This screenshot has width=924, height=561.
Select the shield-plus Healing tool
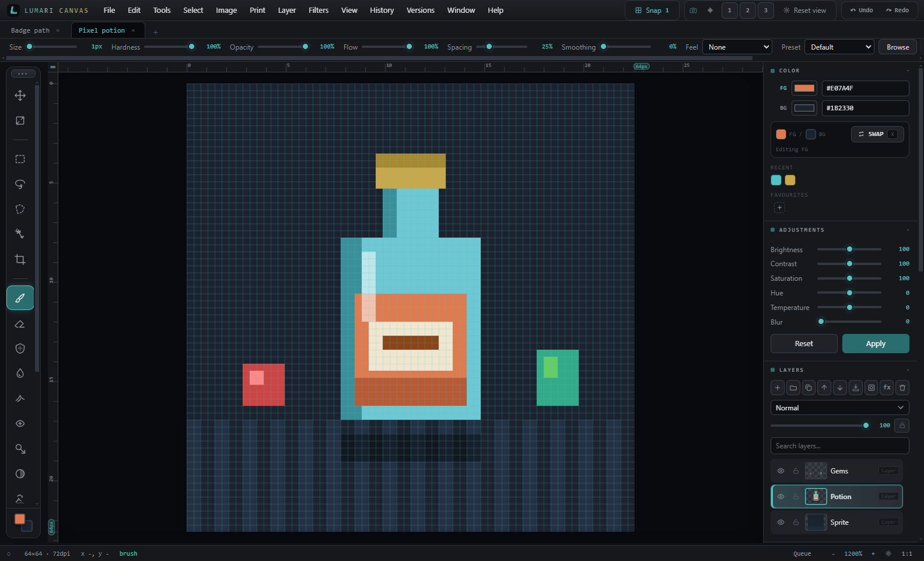tap(20, 349)
